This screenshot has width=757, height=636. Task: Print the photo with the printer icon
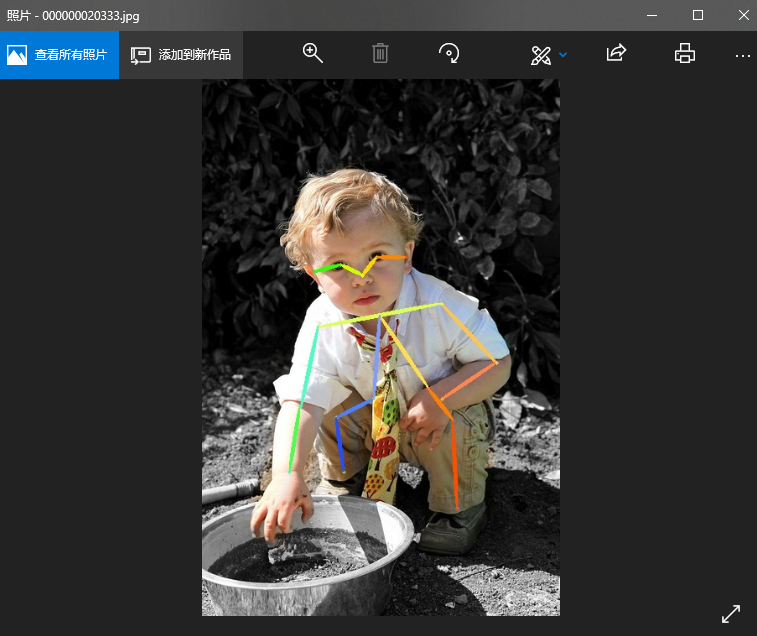685,53
